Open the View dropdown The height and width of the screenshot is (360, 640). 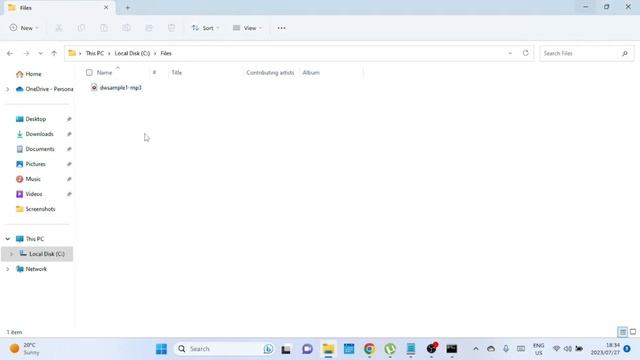point(247,28)
